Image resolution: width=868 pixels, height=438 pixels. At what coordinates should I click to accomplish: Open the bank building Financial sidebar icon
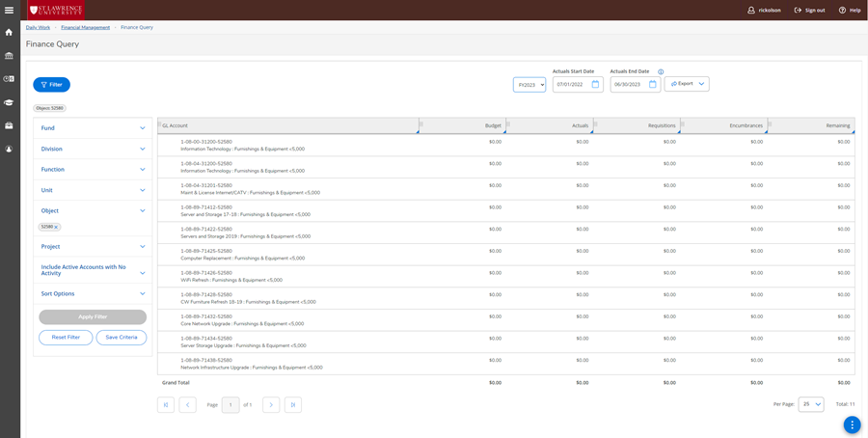point(10,56)
